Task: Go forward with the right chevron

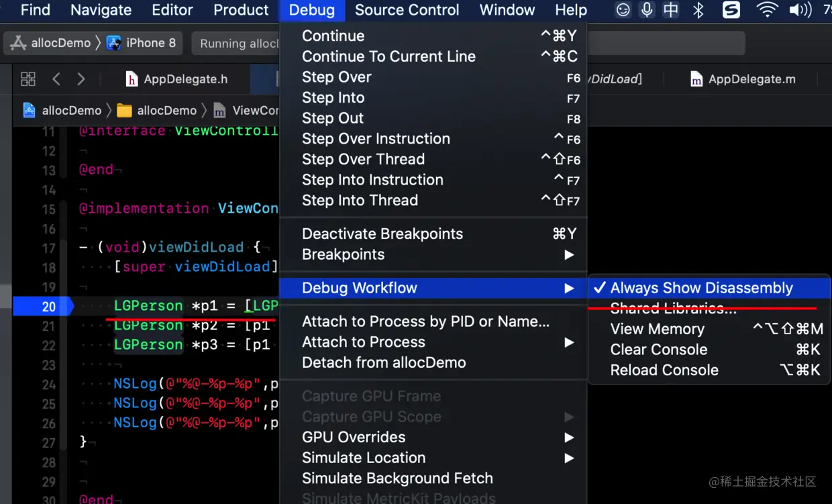Action: tap(81, 79)
